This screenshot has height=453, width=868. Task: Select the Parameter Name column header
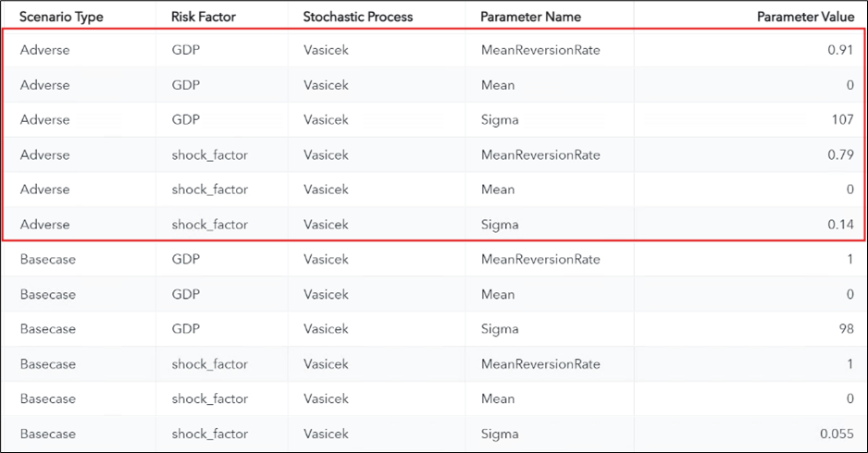click(529, 17)
